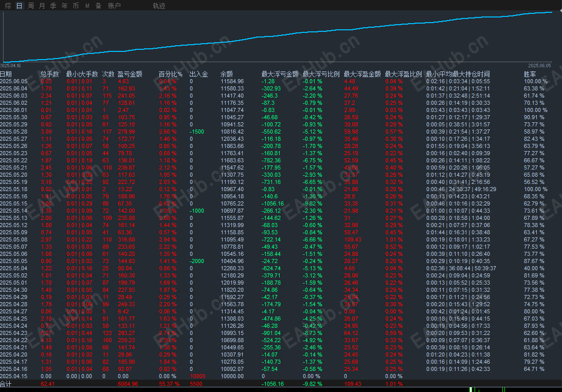
Task: Click win rate 40.00 %
Action: [x=534, y=268]
